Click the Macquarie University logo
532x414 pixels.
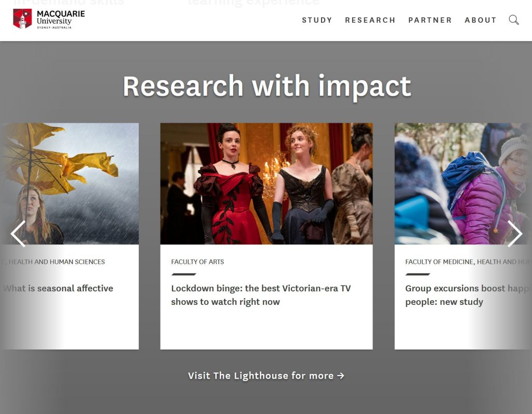point(49,19)
